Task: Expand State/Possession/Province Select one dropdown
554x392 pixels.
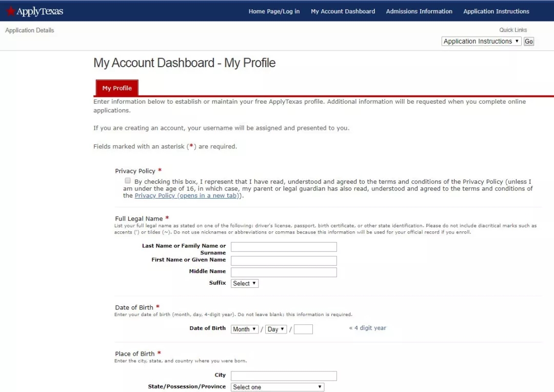Action: pos(278,387)
